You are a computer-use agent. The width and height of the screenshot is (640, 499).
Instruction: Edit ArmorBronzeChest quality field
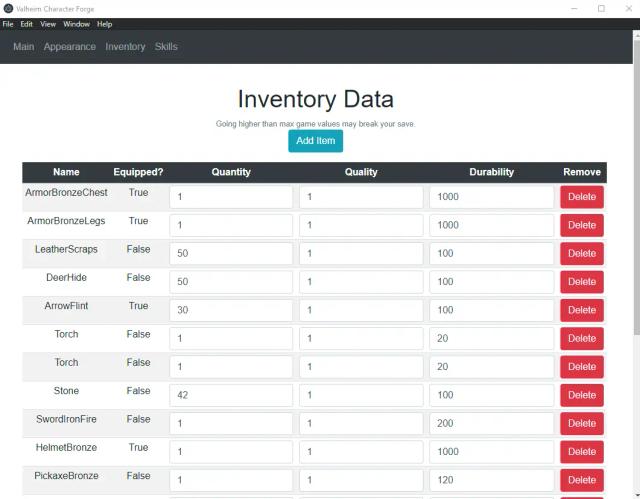(x=361, y=197)
